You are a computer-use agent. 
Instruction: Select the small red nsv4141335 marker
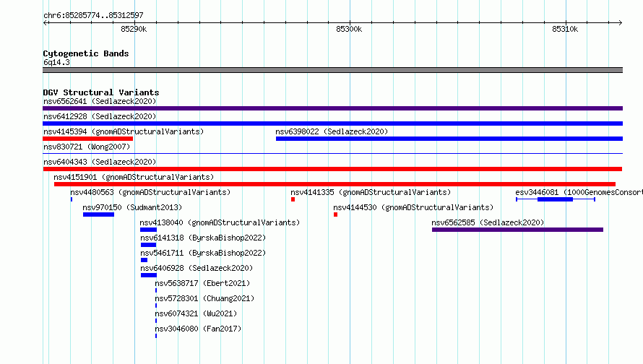[x=293, y=199]
